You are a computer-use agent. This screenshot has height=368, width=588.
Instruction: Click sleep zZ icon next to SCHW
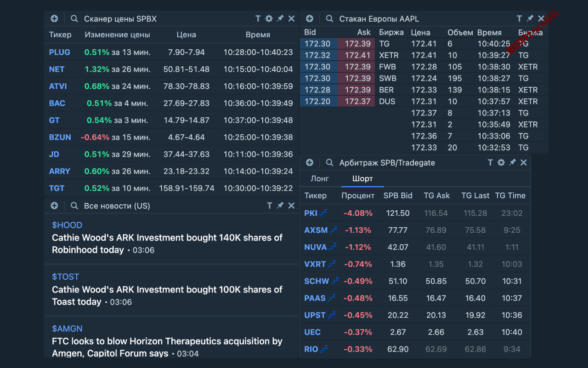[x=335, y=280]
